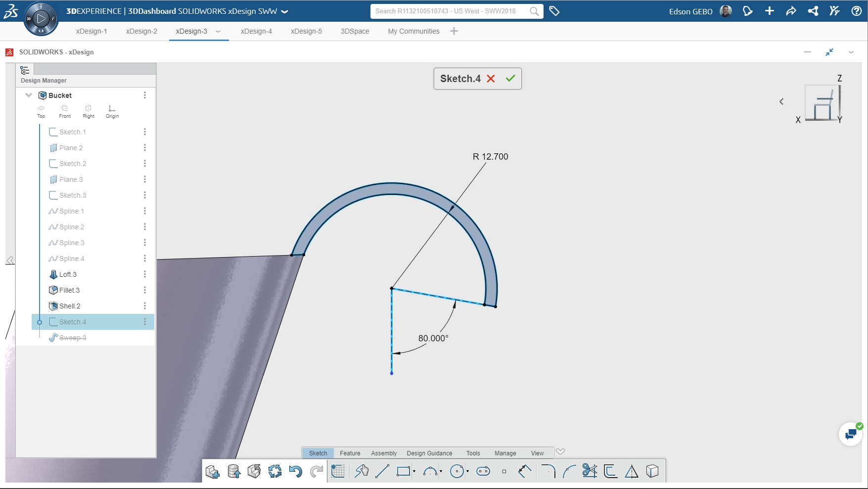Select the Arc sketch tool
Viewport: 868px width, 489px height.
click(428, 471)
